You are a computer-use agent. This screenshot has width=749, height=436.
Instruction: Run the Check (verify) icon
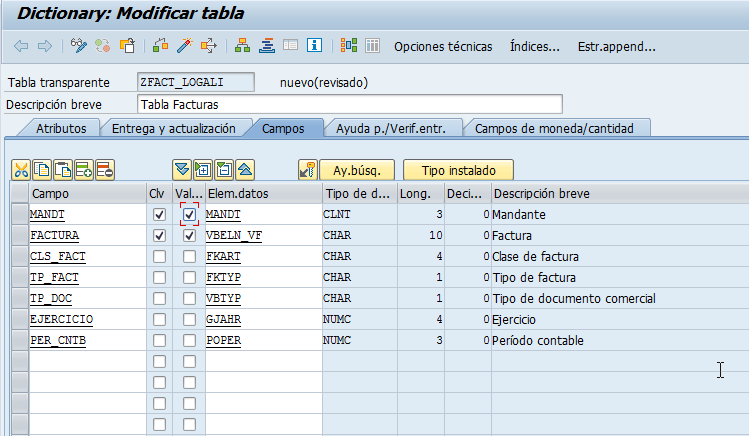(160, 46)
